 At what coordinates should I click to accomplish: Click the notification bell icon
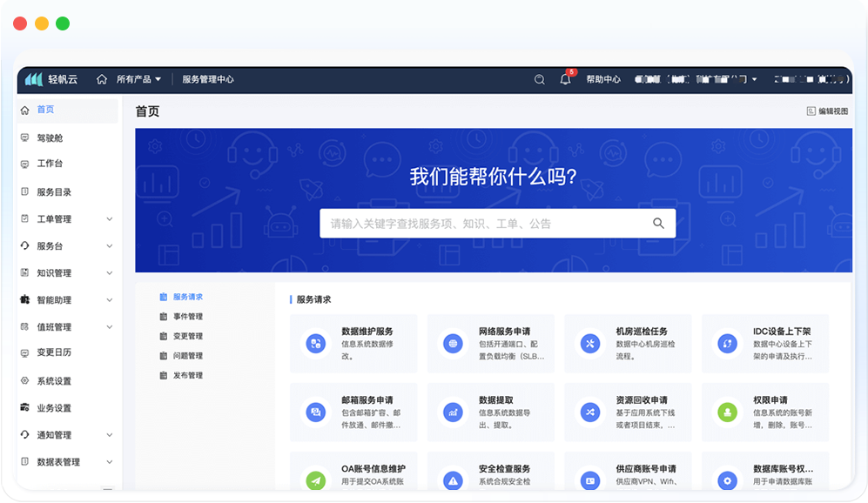(565, 79)
